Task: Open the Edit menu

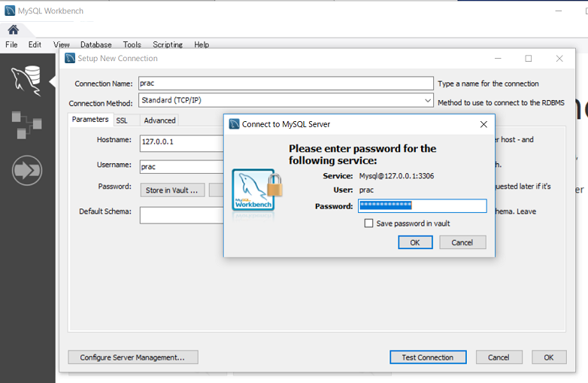Action: [x=35, y=44]
